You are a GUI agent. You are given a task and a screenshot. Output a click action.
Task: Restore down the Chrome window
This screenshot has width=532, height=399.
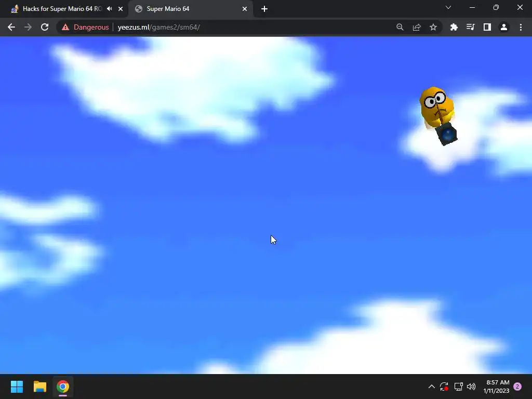tap(496, 7)
